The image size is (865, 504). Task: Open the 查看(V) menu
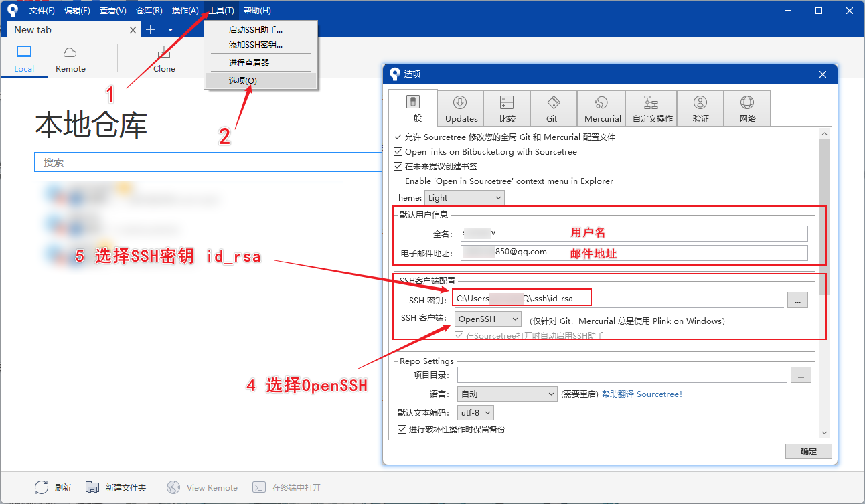click(112, 10)
